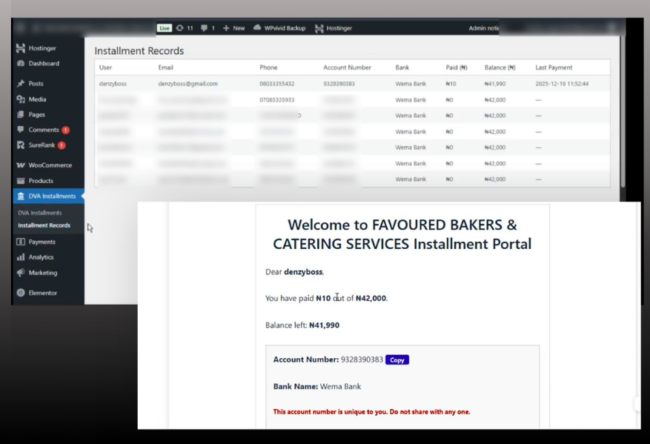Click the Products box icon
Viewport: 650px width, 444px height.
(21, 181)
